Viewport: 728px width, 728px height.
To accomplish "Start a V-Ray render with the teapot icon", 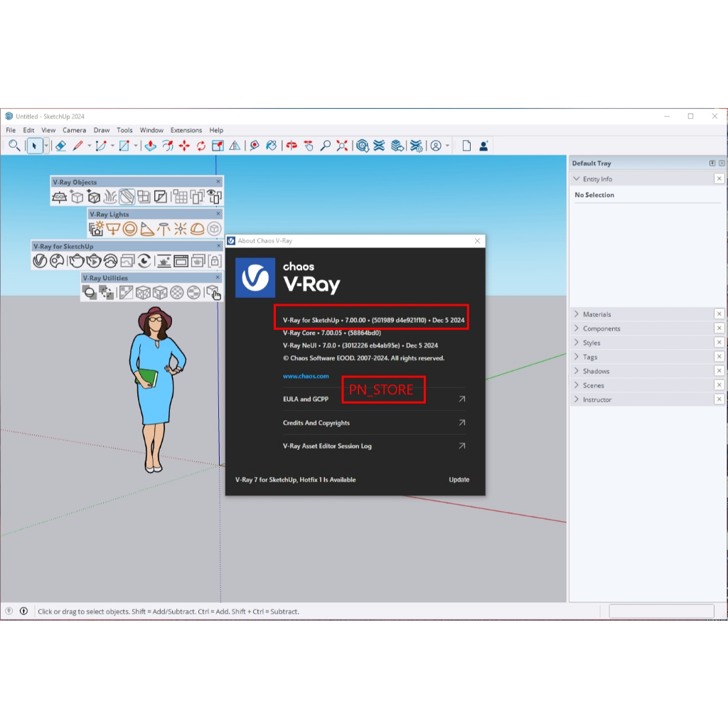I will coord(77,261).
